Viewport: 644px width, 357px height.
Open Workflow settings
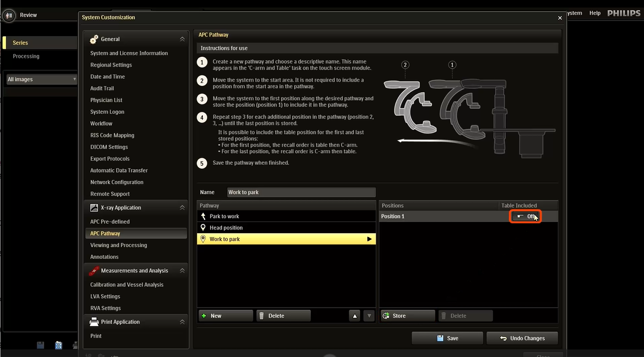tap(101, 124)
